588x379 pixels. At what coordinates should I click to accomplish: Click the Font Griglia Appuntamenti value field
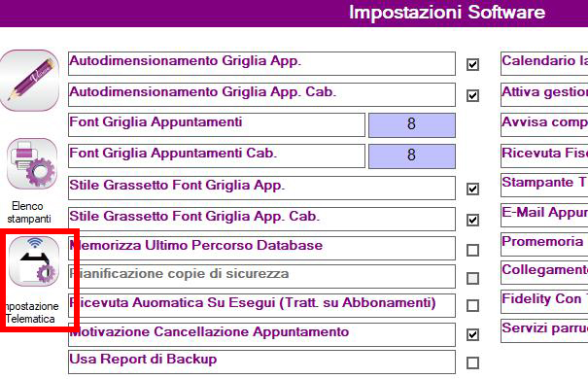(x=412, y=124)
